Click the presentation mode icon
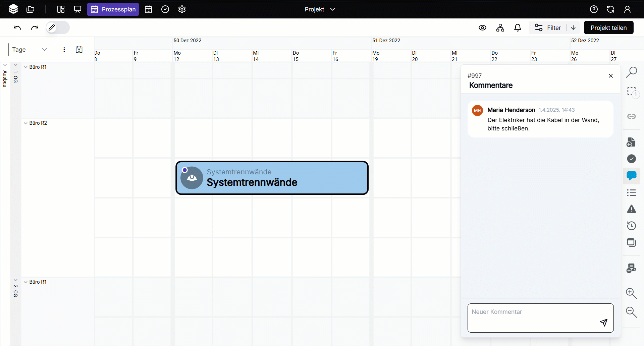Viewport: 644px width, 346px height. [x=77, y=9]
